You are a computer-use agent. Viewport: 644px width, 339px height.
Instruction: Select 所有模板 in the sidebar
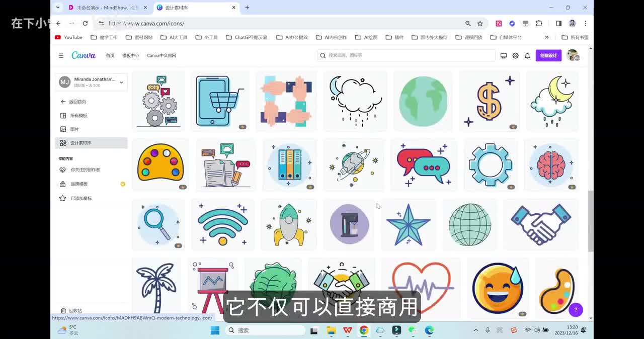[x=78, y=116]
